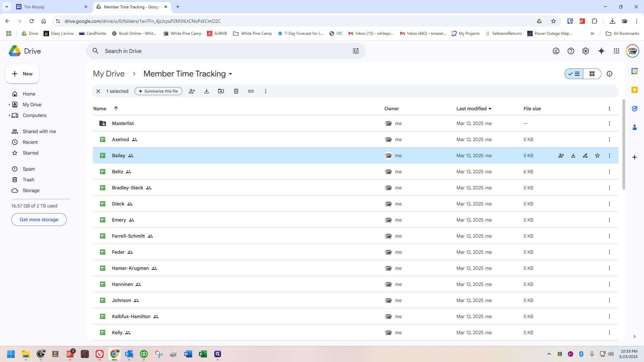Viewport: 644px width, 362px height.
Task: Click the Search in Drive field
Action: [x=225, y=51]
